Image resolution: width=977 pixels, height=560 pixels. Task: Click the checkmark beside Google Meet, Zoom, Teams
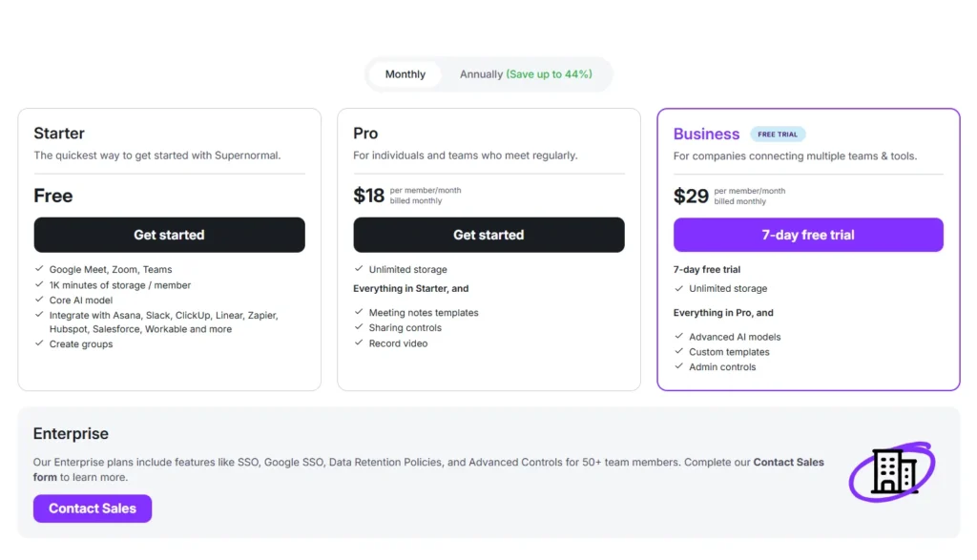point(41,270)
